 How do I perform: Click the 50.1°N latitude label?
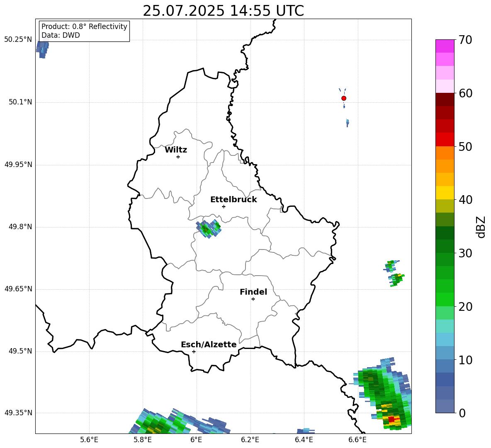coord(20,102)
